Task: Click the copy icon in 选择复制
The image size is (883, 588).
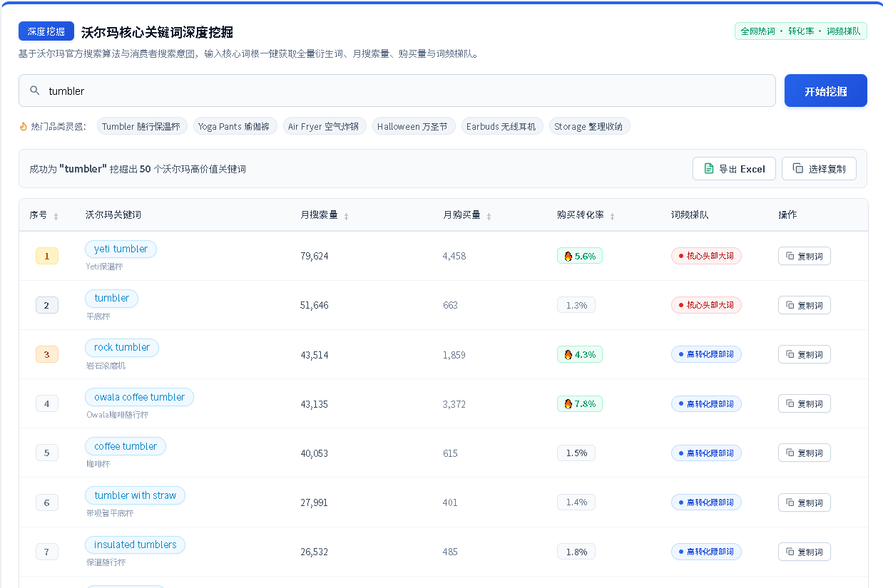Action: pyautogui.click(x=798, y=169)
